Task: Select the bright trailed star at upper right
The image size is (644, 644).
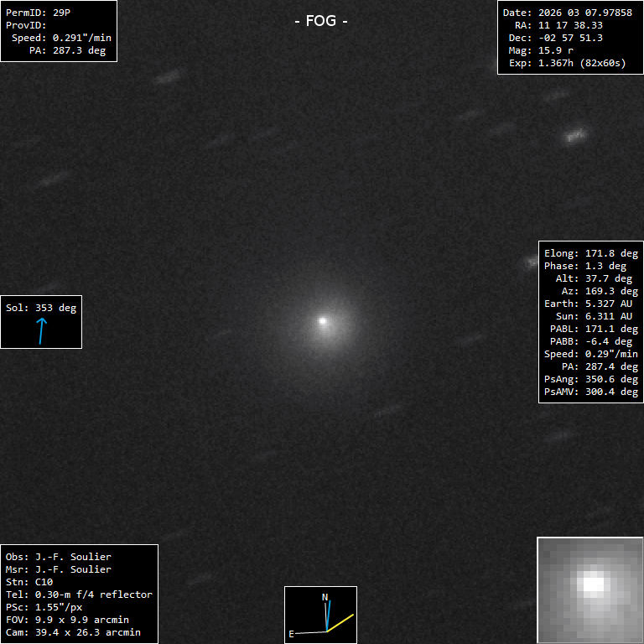Action: [575, 134]
